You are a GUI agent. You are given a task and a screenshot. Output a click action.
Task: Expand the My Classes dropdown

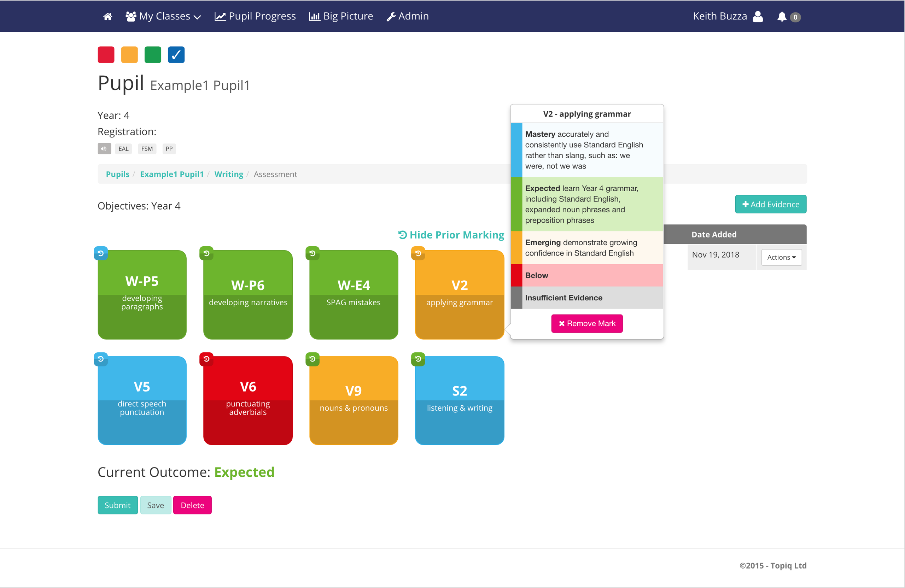click(164, 16)
